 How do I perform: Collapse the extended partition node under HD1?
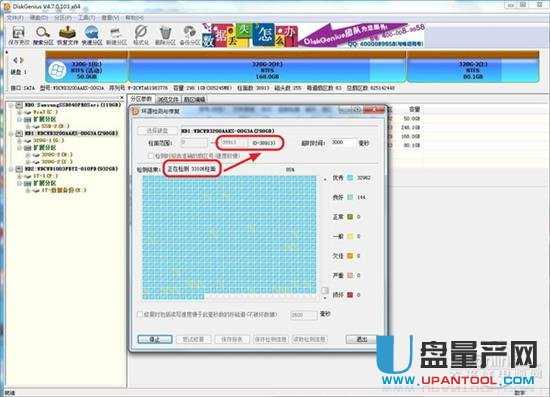(x=20, y=148)
